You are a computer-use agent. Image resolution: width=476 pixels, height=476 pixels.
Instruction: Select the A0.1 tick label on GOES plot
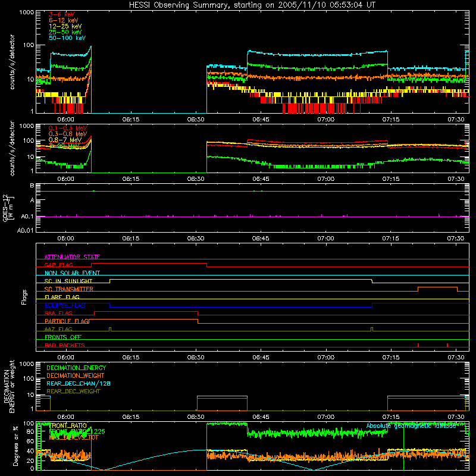[x=27, y=217]
